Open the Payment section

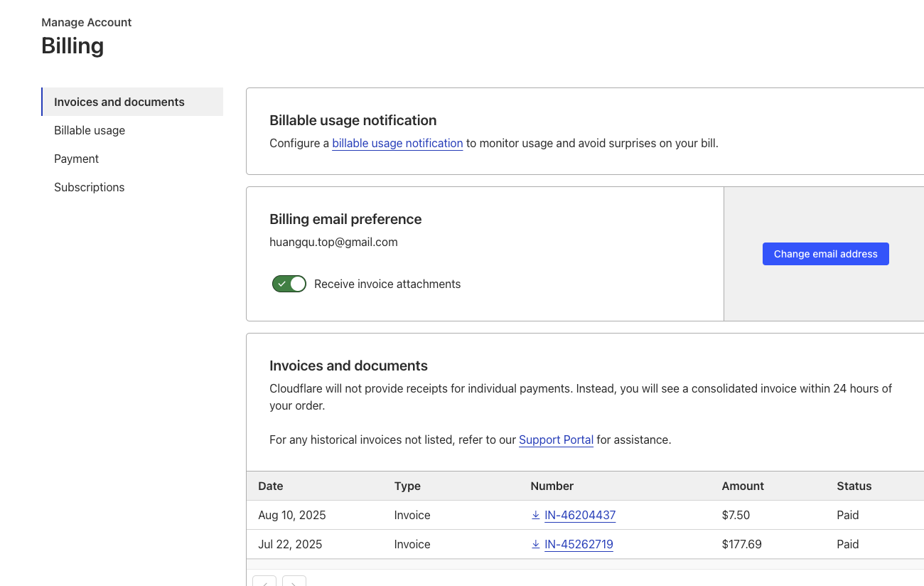(77, 159)
